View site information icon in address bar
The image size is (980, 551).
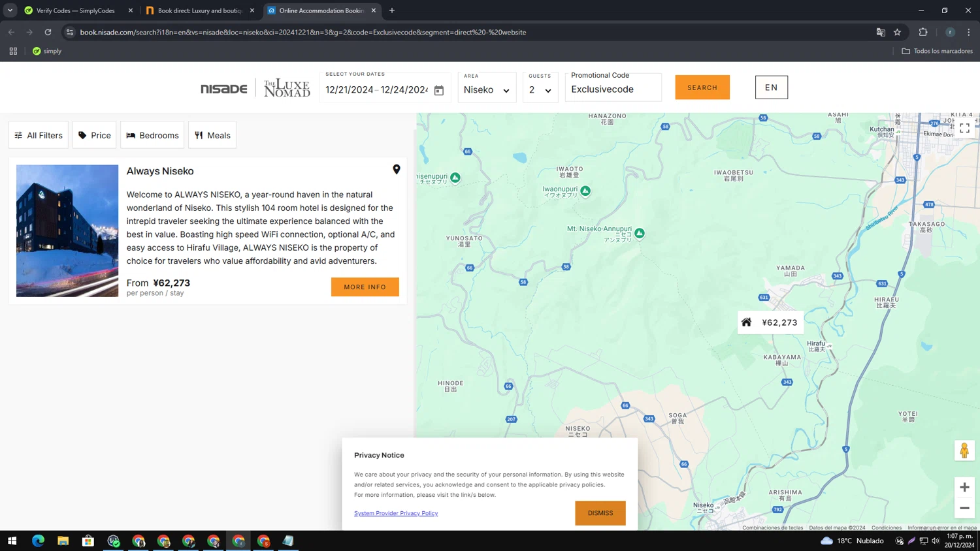70,32
